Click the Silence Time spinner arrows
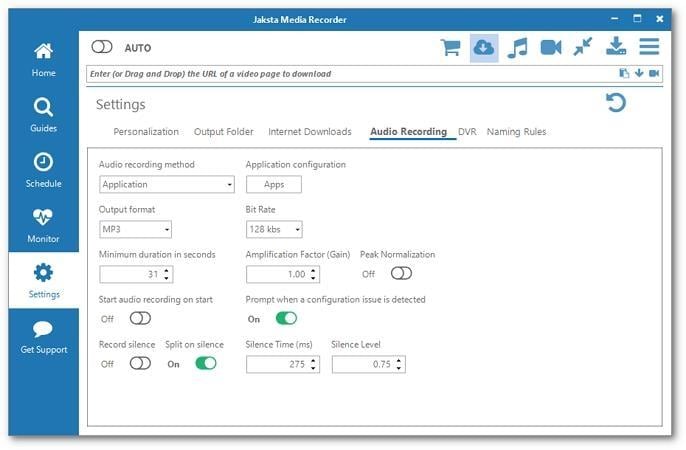The image size is (686, 450). coord(313,364)
